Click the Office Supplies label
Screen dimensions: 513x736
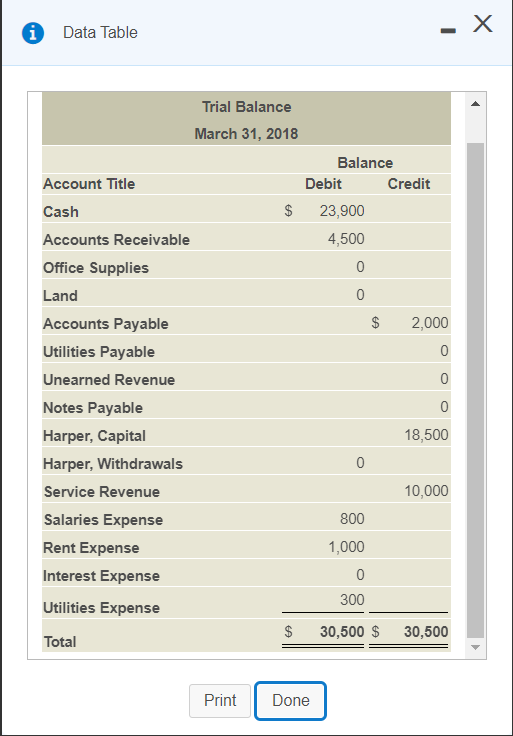96,268
